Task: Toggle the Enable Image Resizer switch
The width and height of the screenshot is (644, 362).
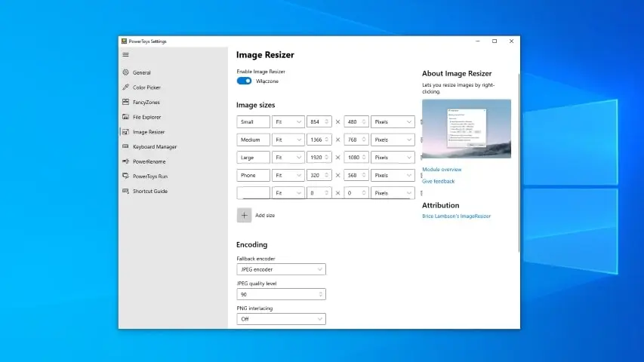Action: tap(244, 81)
